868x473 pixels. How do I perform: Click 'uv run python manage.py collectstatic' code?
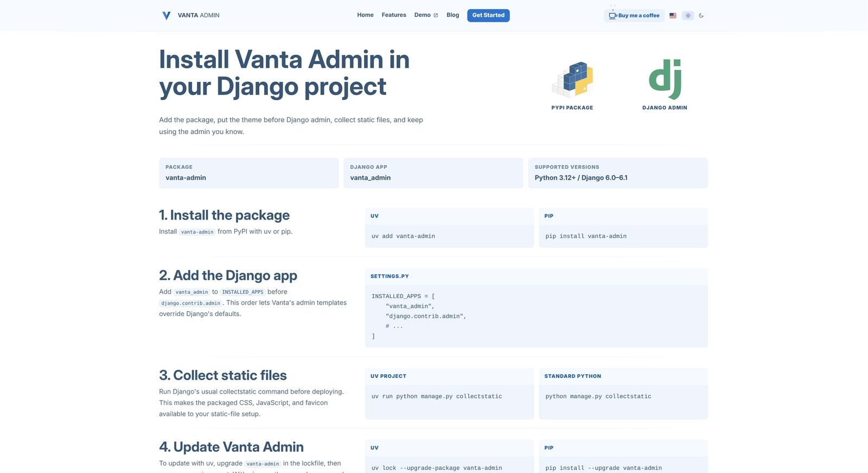[x=437, y=396]
